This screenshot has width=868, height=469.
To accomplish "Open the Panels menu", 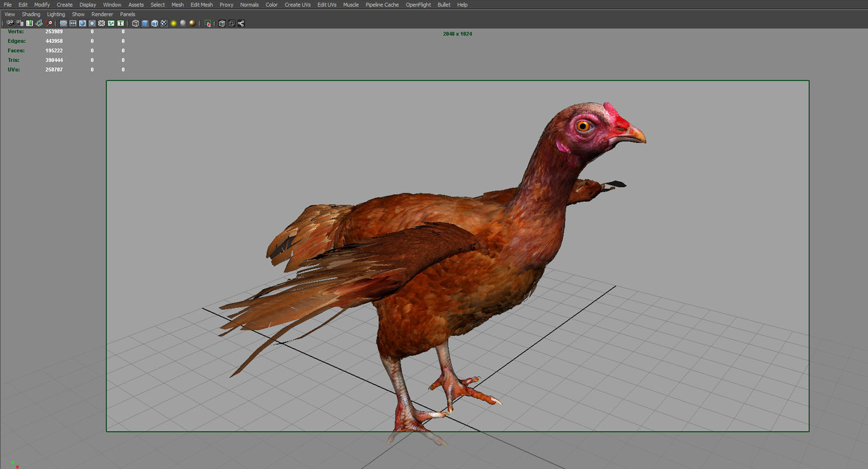I will (127, 14).
